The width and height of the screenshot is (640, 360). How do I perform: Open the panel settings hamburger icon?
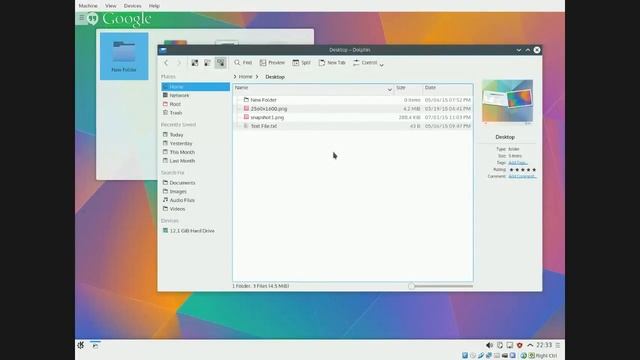coord(558,345)
